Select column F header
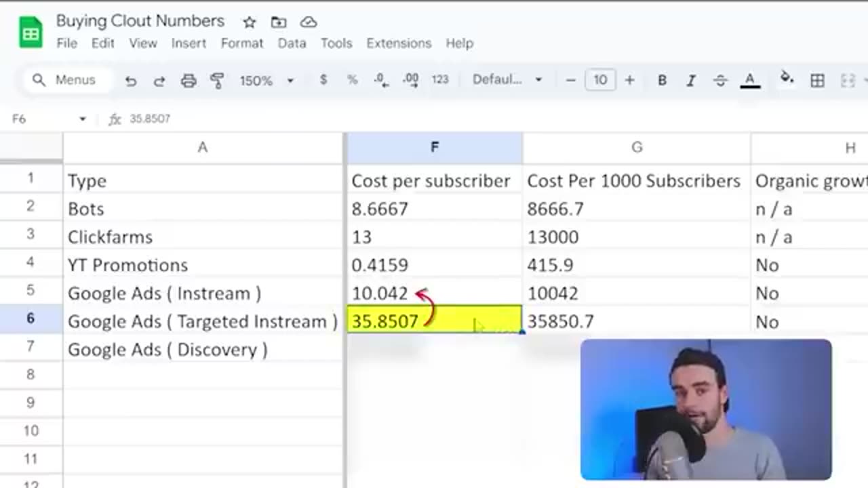This screenshot has height=488, width=868. tap(435, 148)
